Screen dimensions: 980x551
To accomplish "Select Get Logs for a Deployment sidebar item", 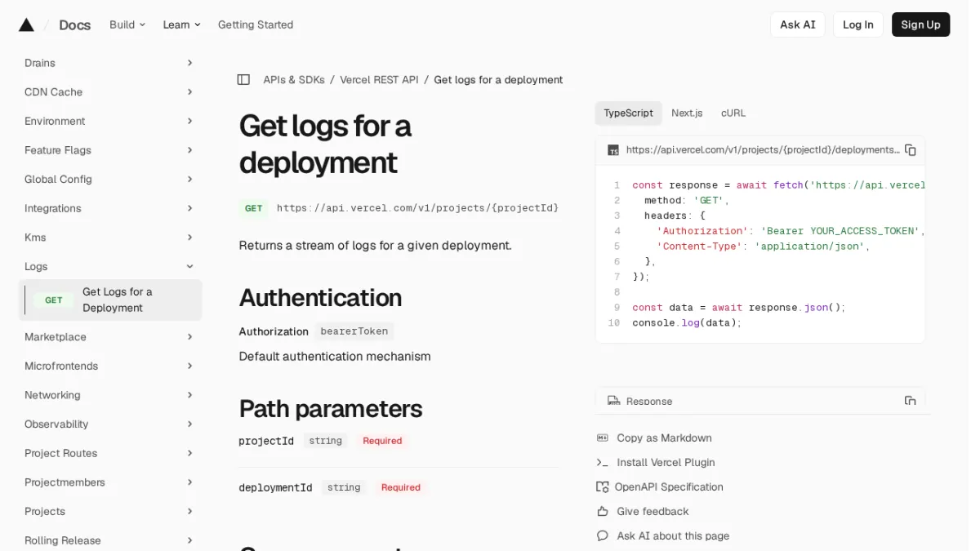I will [x=110, y=300].
